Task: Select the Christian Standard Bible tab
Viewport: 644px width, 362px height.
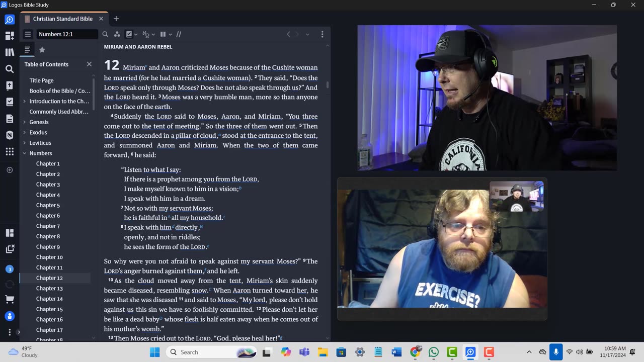Action: (63, 19)
